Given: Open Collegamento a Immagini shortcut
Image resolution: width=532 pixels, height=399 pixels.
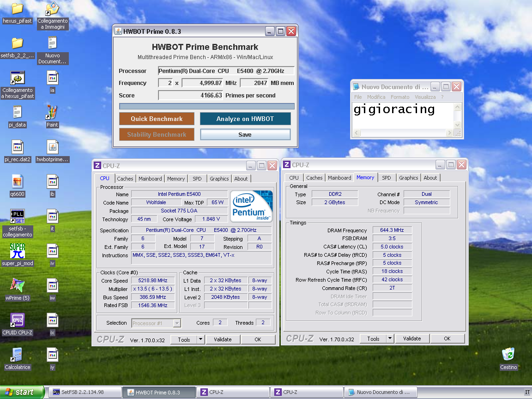Looking at the screenshot, I should coord(53,10).
